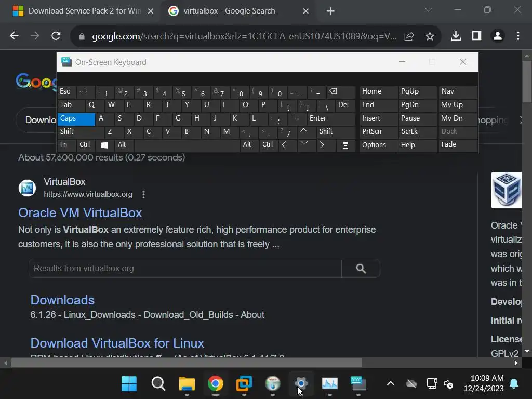Click the context menu key icon

click(x=345, y=145)
